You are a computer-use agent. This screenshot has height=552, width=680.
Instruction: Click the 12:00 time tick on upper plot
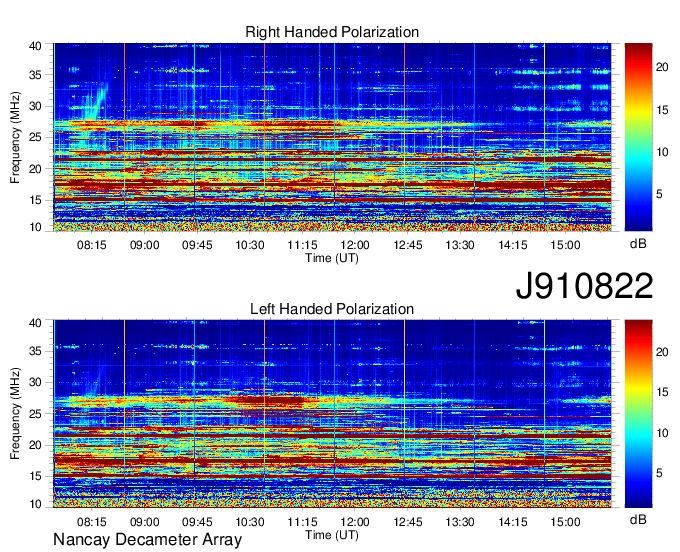click(x=355, y=245)
